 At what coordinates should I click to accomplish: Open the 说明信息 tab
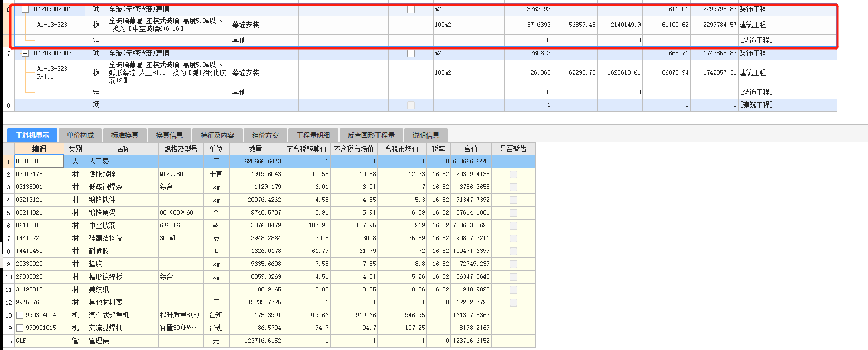[x=426, y=135]
